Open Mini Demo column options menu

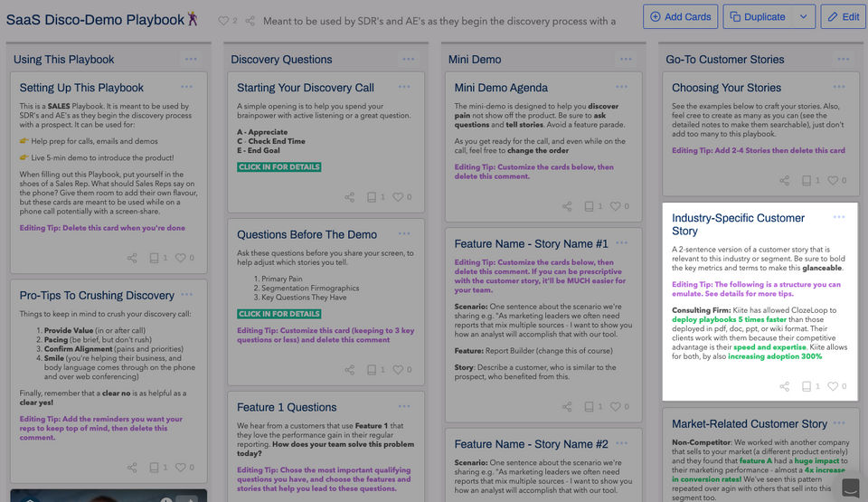[626, 59]
